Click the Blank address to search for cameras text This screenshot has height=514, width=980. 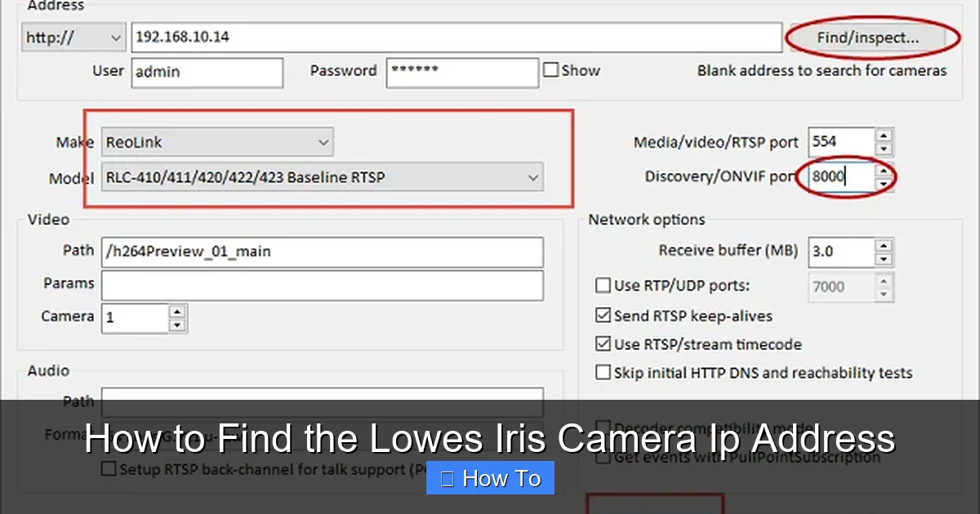822,71
